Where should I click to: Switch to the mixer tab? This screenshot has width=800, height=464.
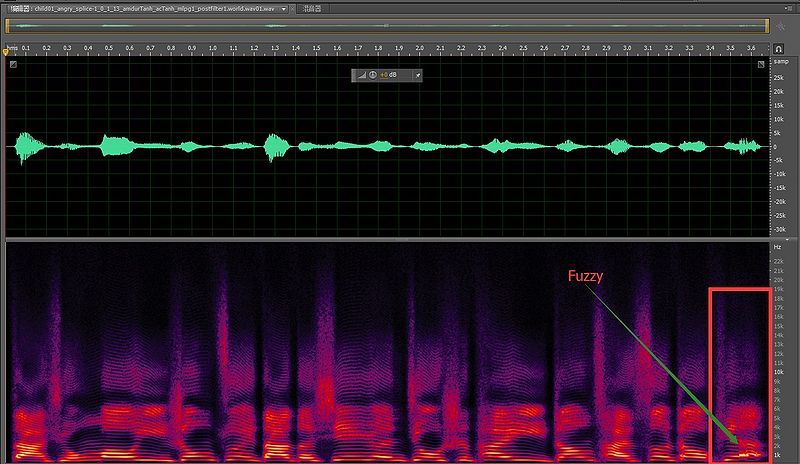pos(312,7)
